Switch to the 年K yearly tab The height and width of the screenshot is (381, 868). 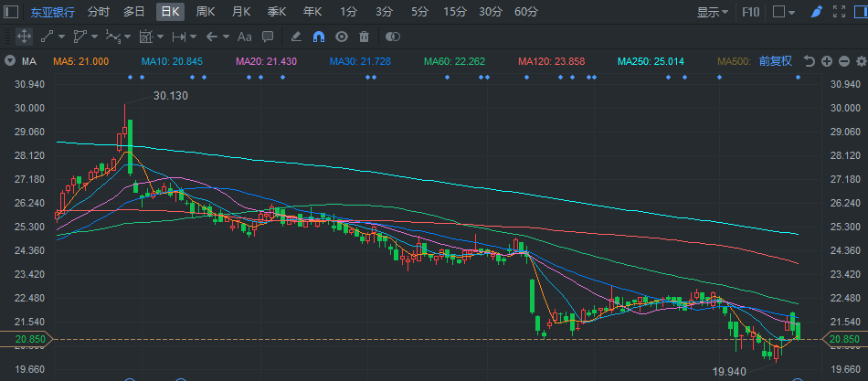click(312, 12)
